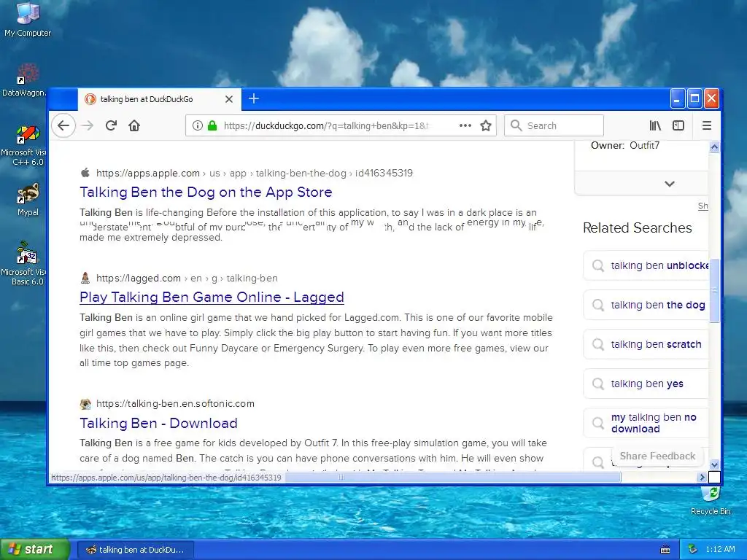Search related: talking ben the dog
The width and height of the screenshot is (747, 560).
click(x=646, y=305)
